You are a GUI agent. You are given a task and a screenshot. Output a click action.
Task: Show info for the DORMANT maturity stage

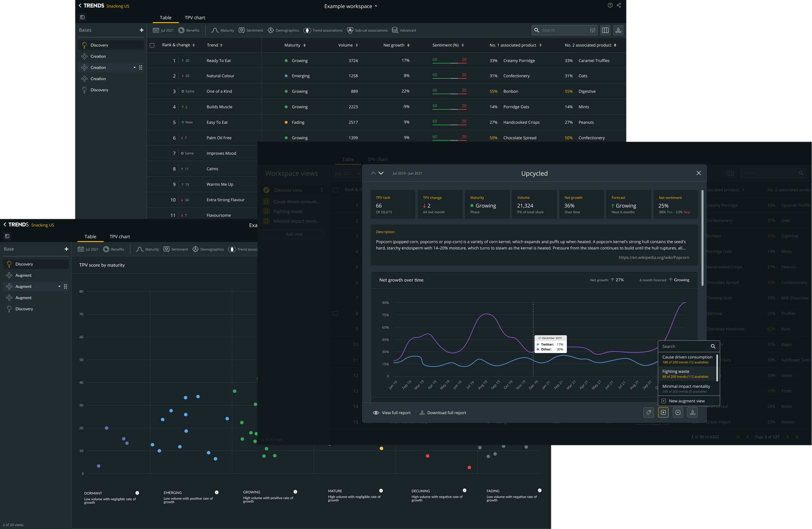point(137,493)
